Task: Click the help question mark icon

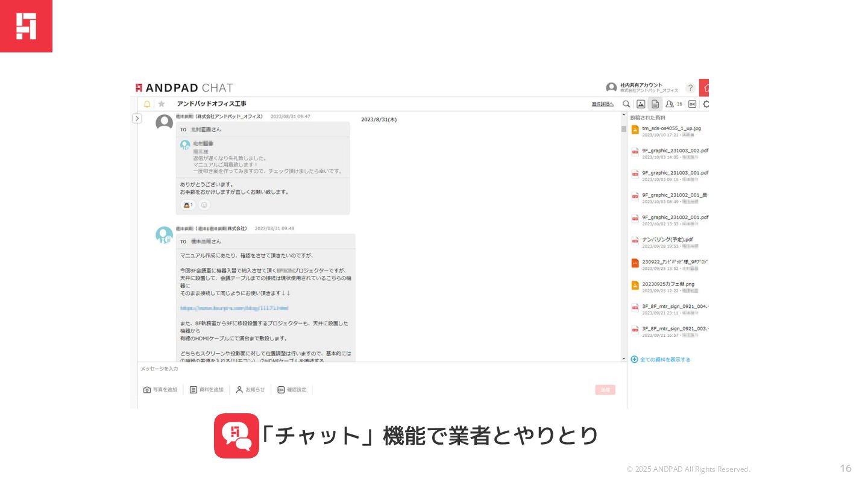Action: (690, 88)
